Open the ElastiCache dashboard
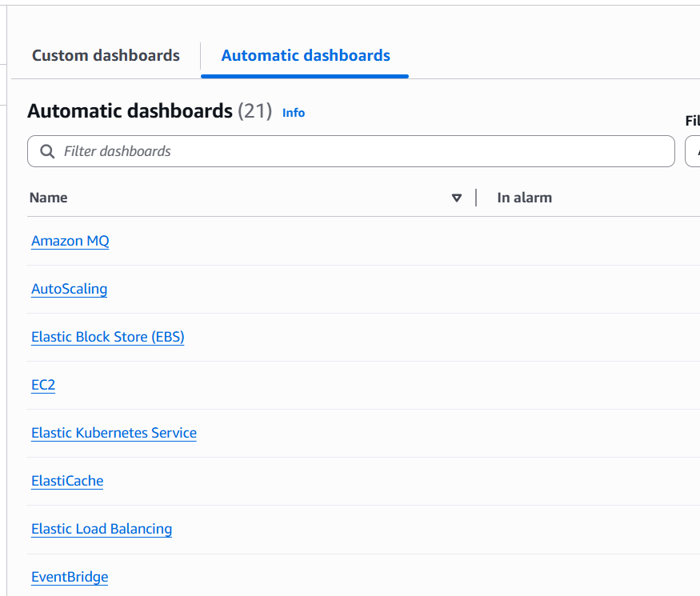 pyautogui.click(x=67, y=481)
